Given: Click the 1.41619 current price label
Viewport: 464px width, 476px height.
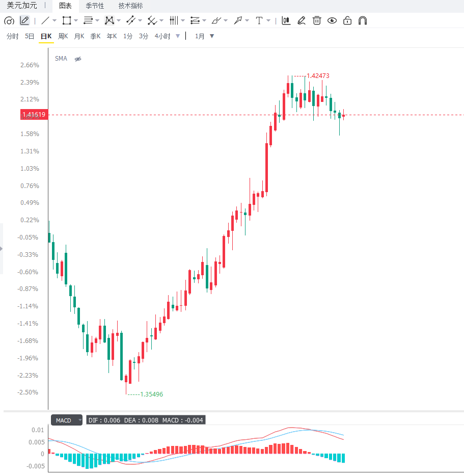Looking at the screenshot, I should tap(34, 115).
